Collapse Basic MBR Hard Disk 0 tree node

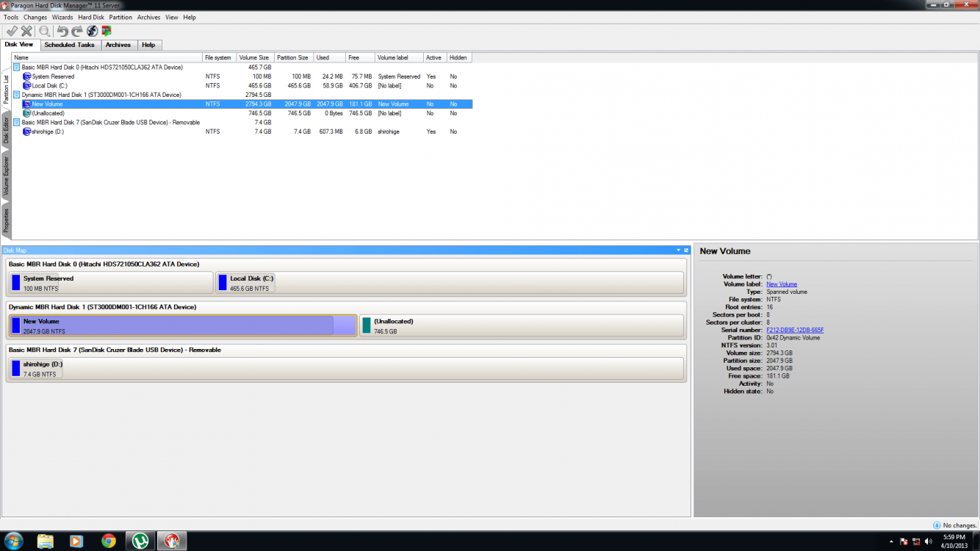(17, 68)
